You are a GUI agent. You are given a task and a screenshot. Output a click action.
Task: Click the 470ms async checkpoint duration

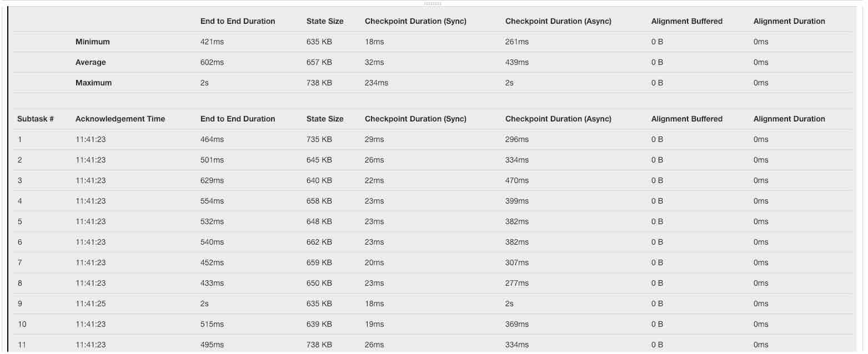pyautogui.click(x=517, y=180)
